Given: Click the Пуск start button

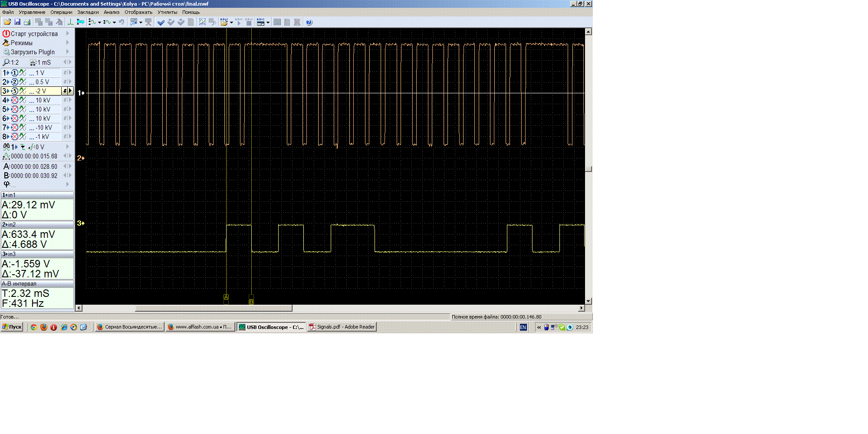Looking at the screenshot, I should pyautogui.click(x=12, y=327).
